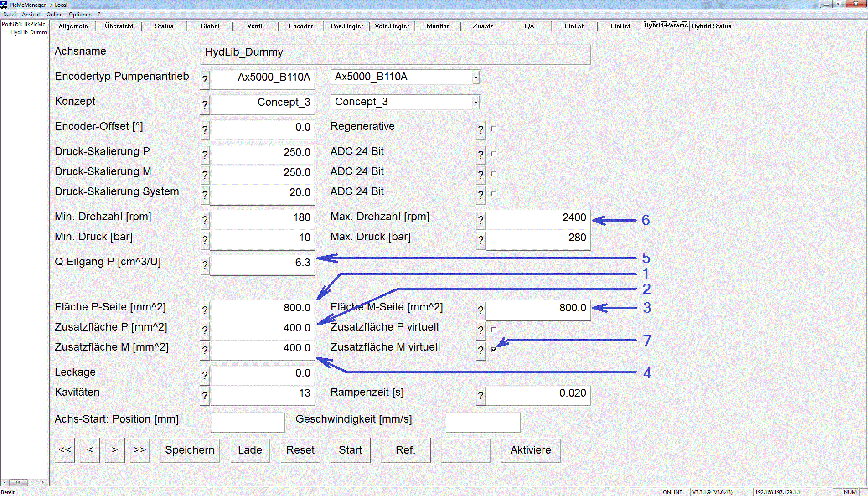Open help for Q Eilgang P
Image resolution: width=868 pixels, height=496 pixels.
point(205,265)
